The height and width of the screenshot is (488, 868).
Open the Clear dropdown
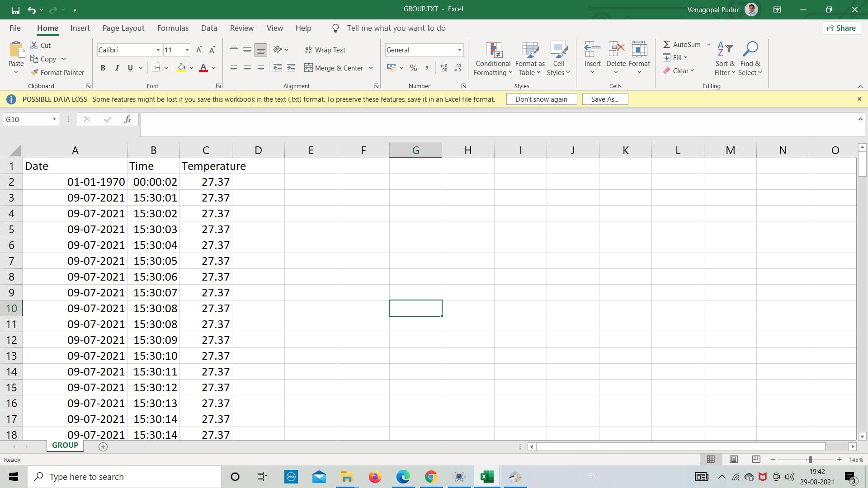point(679,70)
